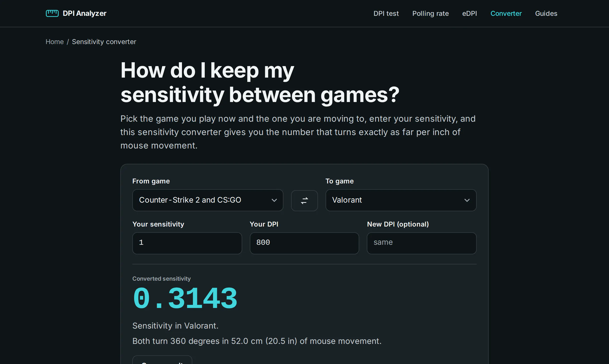Screen dimensions: 609x364
Task: Open the Guides section
Action: coord(546,13)
